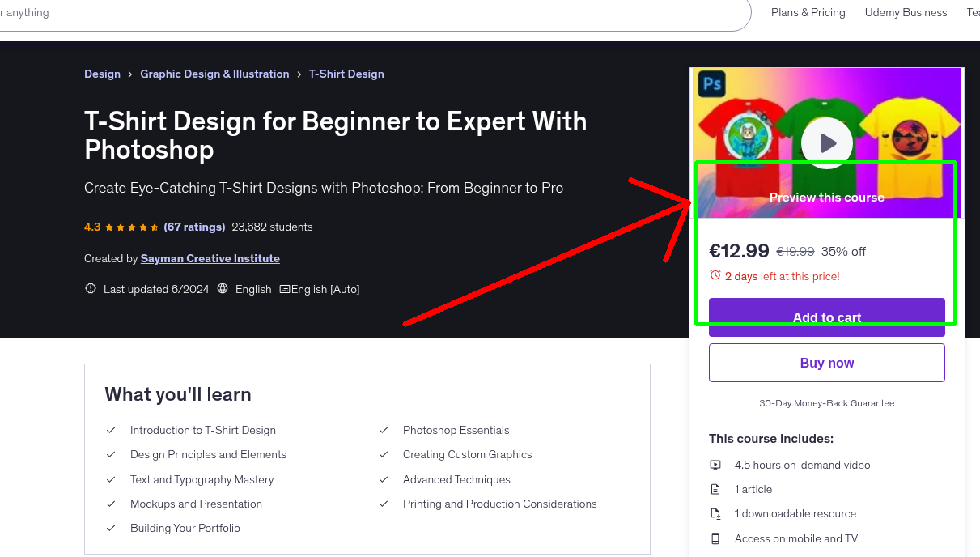The image size is (980, 557).
Task: Open the Udemy Business menu item
Action: pos(906,12)
